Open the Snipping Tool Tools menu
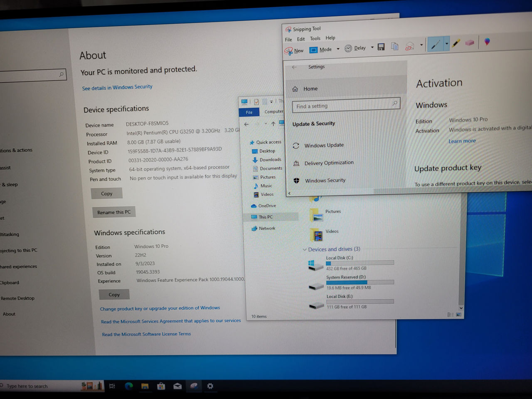Viewport: 532px width, 399px height. point(315,38)
